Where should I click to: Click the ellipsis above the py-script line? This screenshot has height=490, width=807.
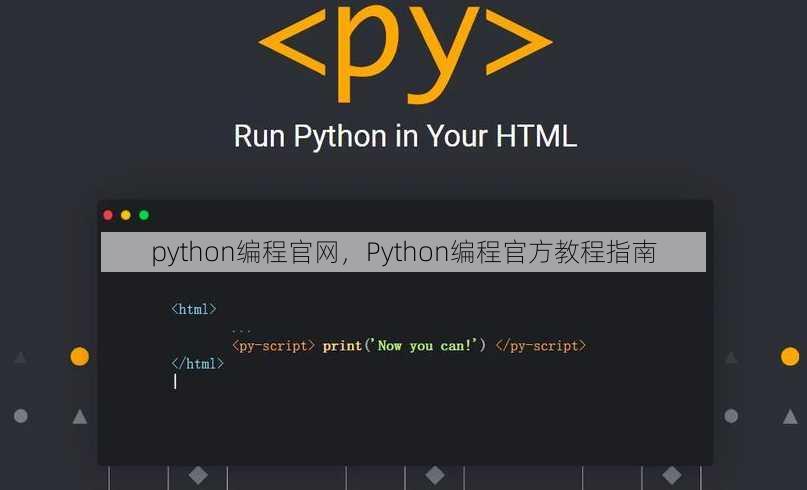click(241, 330)
